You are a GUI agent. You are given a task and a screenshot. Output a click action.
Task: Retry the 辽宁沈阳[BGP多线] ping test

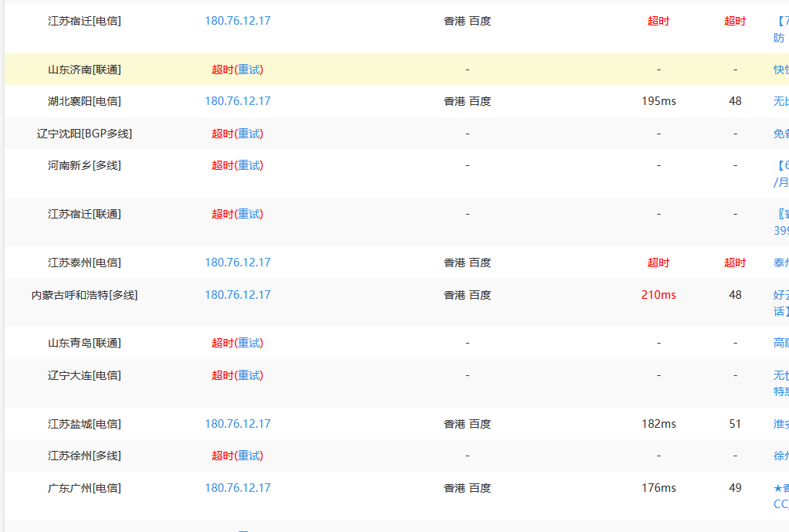[249, 134]
